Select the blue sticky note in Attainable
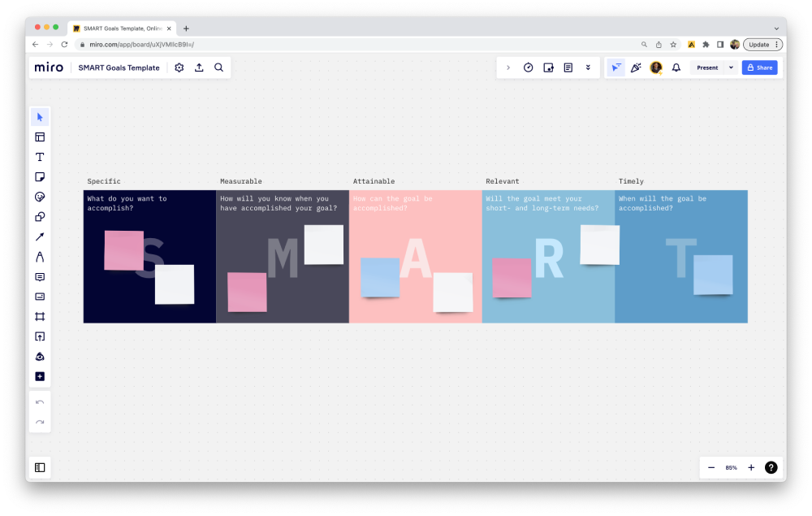This screenshot has height=516, width=812. pos(380,278)
